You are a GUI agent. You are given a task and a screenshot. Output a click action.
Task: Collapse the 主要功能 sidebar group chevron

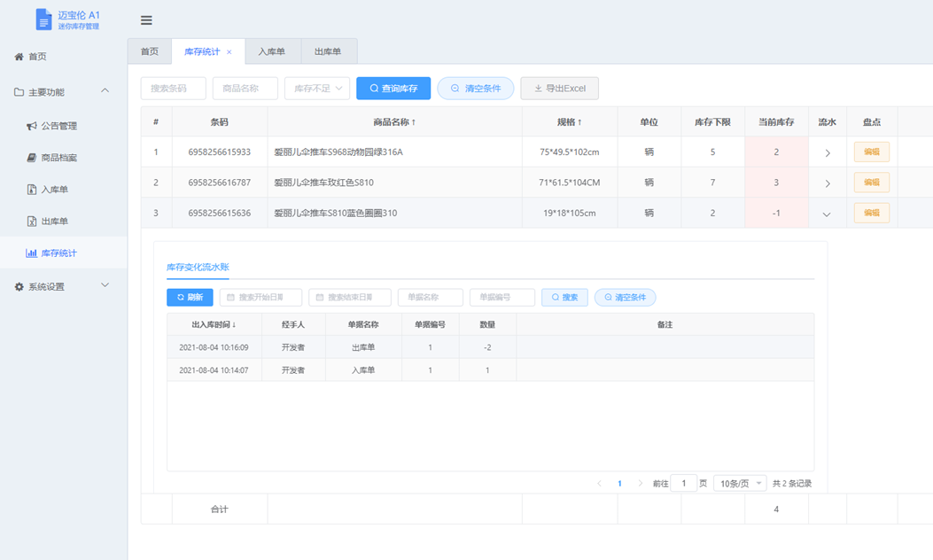pos(105,90)
